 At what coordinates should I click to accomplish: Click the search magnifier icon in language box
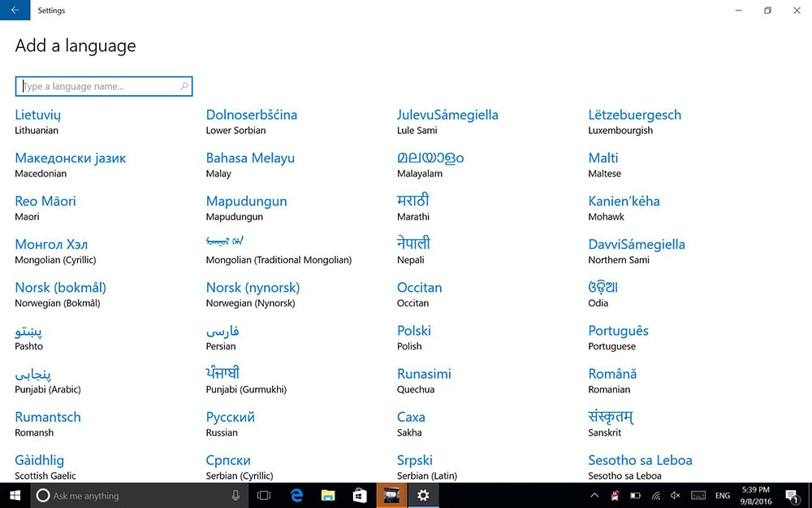(184, 86)
